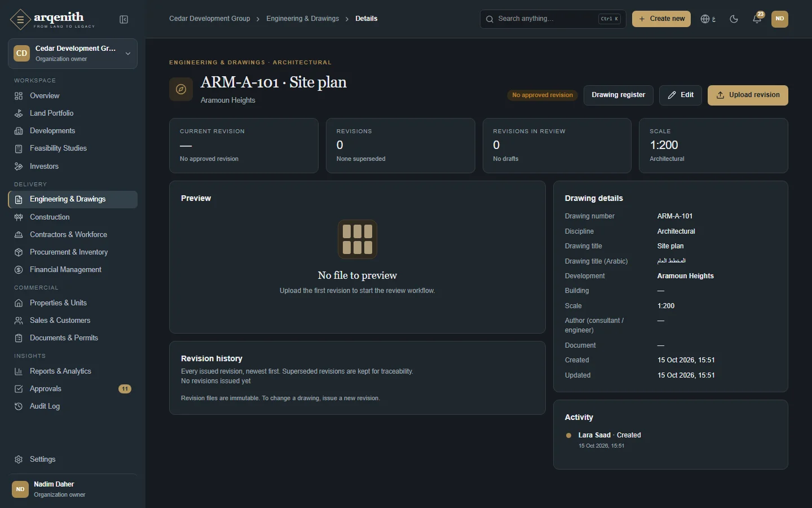Click the Settings gear icon
Image resolution: width=812 pixels, height=508 pixels.
click(19, 459)
